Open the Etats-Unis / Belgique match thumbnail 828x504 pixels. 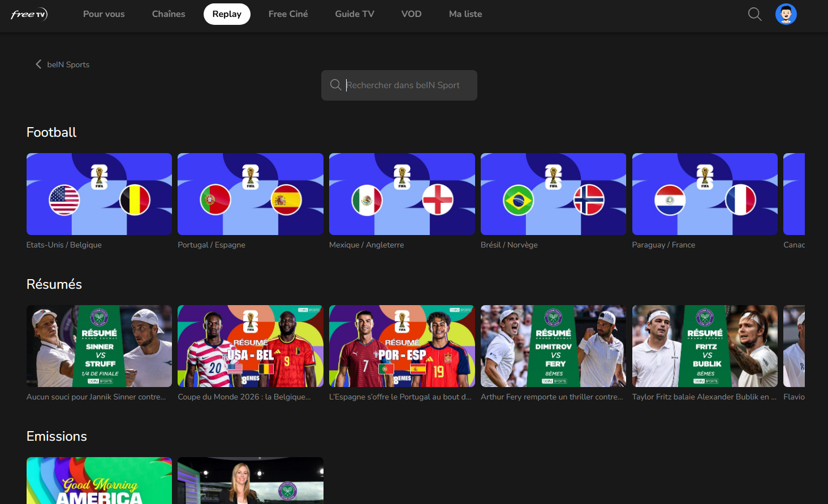tap(99, 194)
